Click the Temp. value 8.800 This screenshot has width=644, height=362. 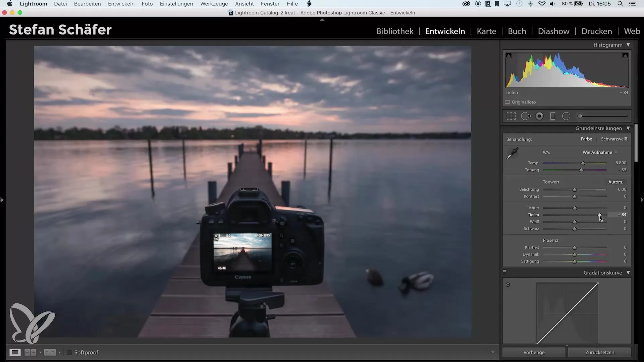621,163
